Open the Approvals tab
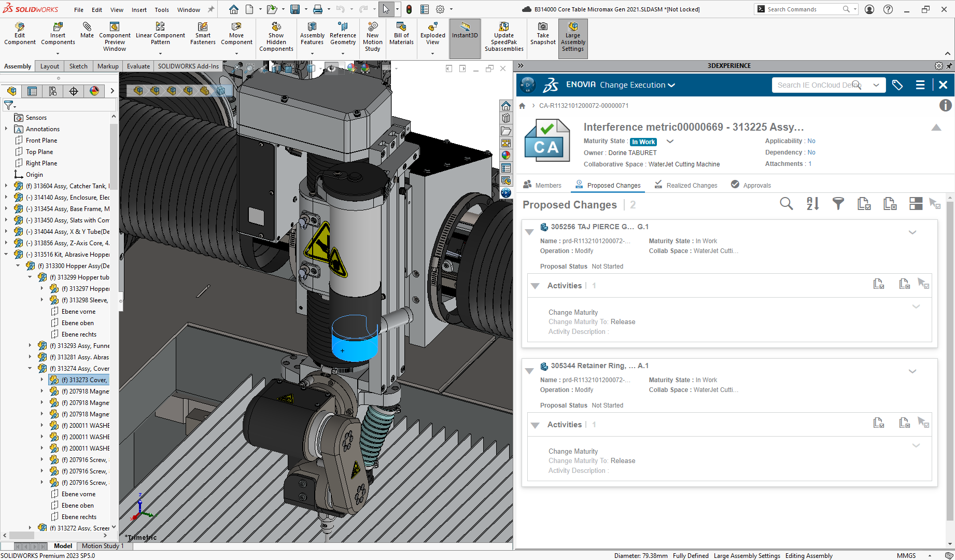The image size is (955, 560). pyautogui.click(x=751, y=185)
